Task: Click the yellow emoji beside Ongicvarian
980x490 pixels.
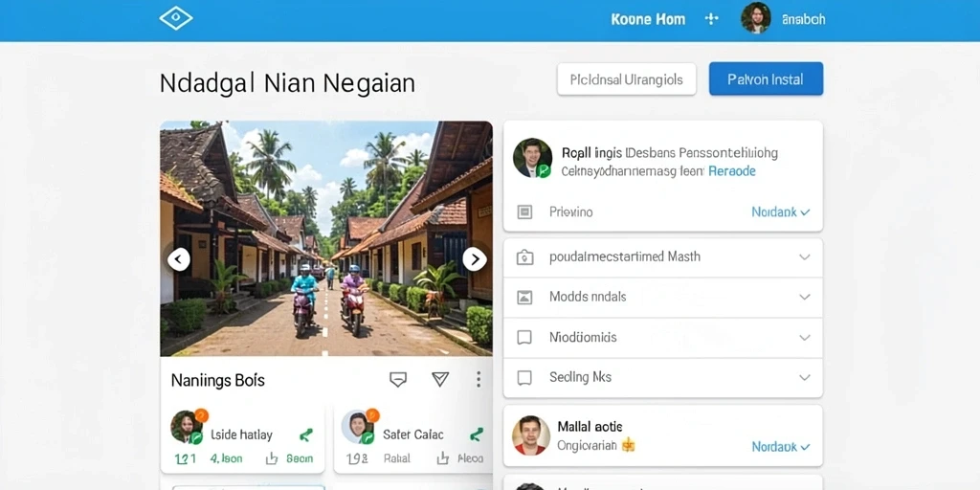Action: pyautogui.click(x=628, y=445)
